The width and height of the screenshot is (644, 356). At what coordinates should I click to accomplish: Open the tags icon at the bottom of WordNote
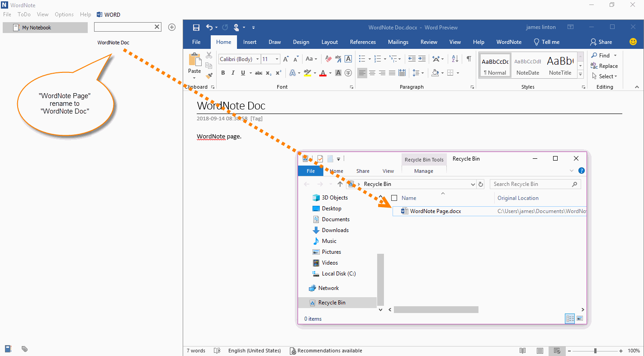click(25, 349)
